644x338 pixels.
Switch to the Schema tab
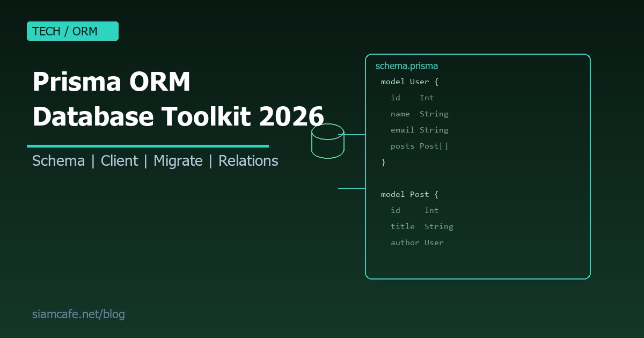pyautogui.click(x=58, y=160)
